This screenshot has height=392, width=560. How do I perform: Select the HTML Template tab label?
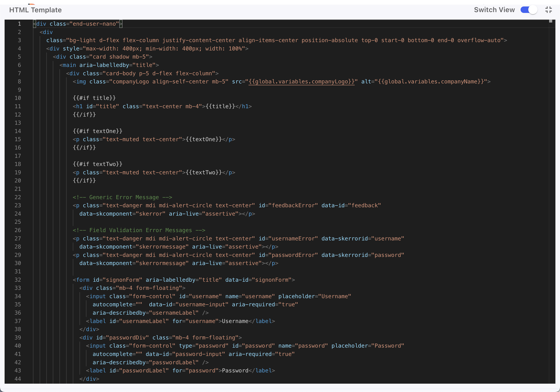point(35,10)
